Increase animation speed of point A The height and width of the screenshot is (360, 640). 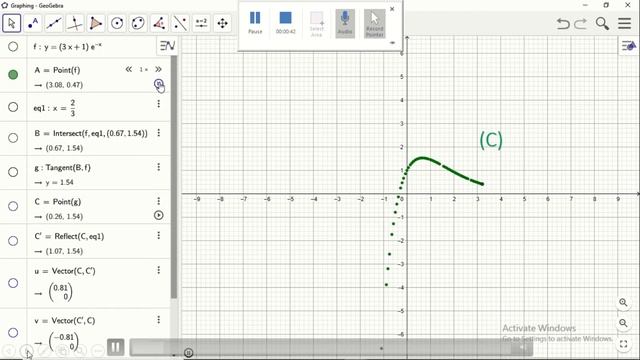click(158, 69)
